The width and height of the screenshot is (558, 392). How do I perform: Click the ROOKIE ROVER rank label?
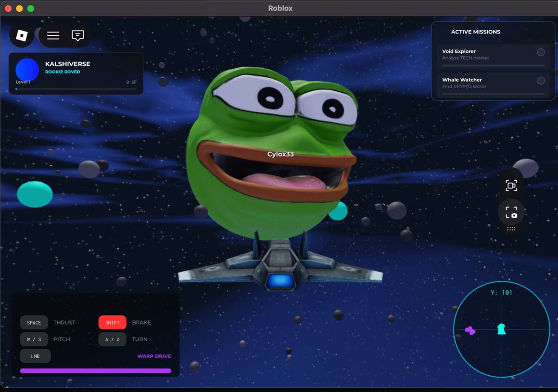pyautogui.click(x=62, y=72)
